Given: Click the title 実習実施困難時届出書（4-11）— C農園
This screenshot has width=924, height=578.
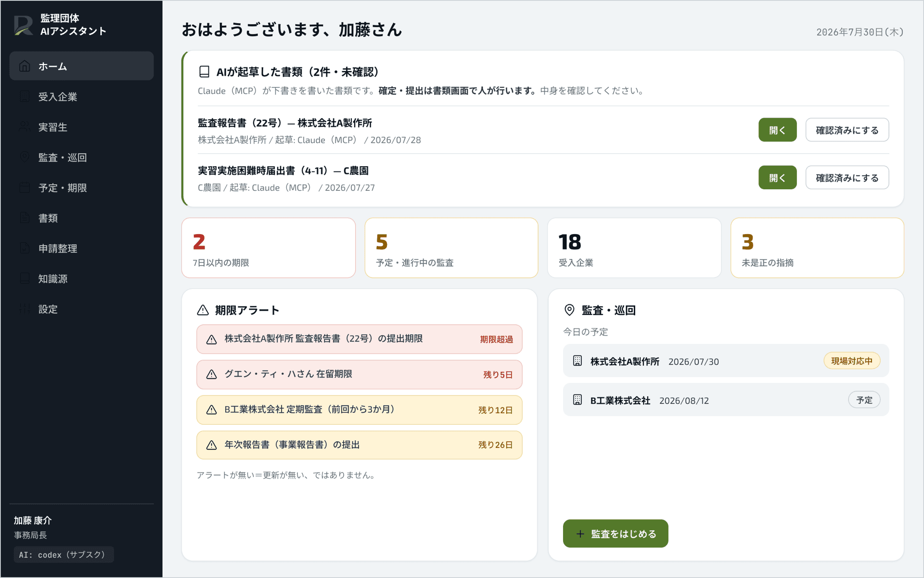Looking at the screenshot, I should click(283, 171).
